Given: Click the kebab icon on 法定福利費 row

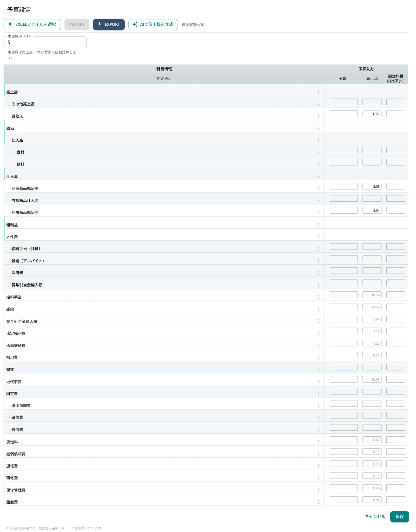Looking at the screenshot, I should (x=318, y=333).
